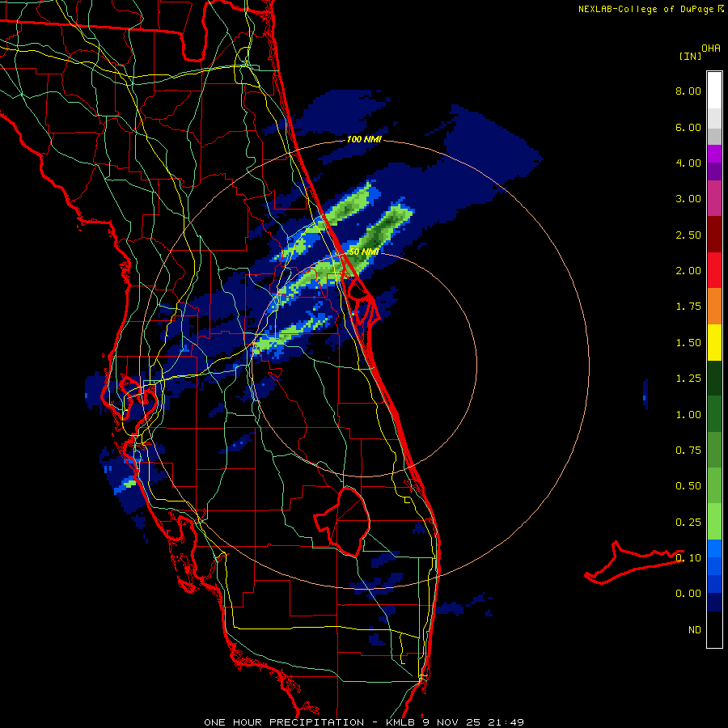Click the 1.25 legend value
Viewport: 728px width, 728px height.
point(688,379)
